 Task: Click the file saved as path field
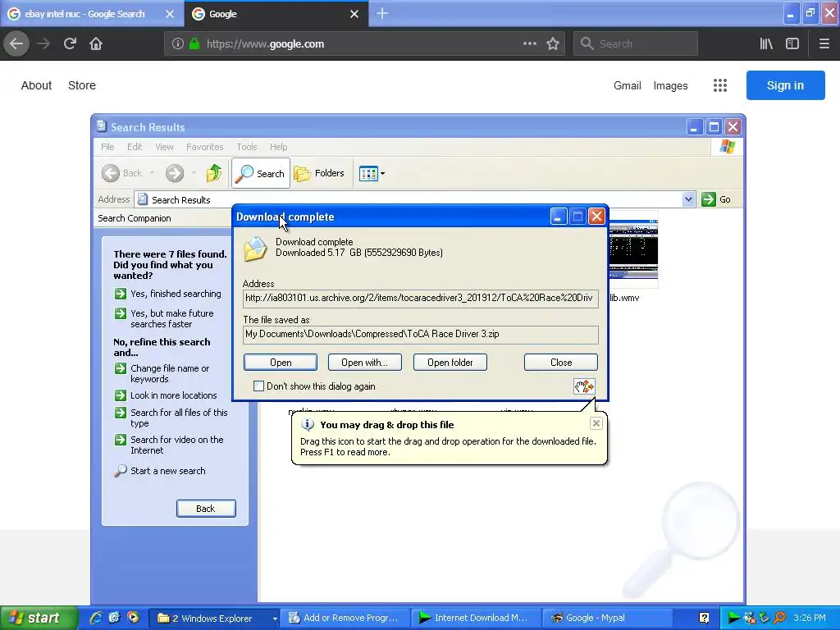point(421,335)
